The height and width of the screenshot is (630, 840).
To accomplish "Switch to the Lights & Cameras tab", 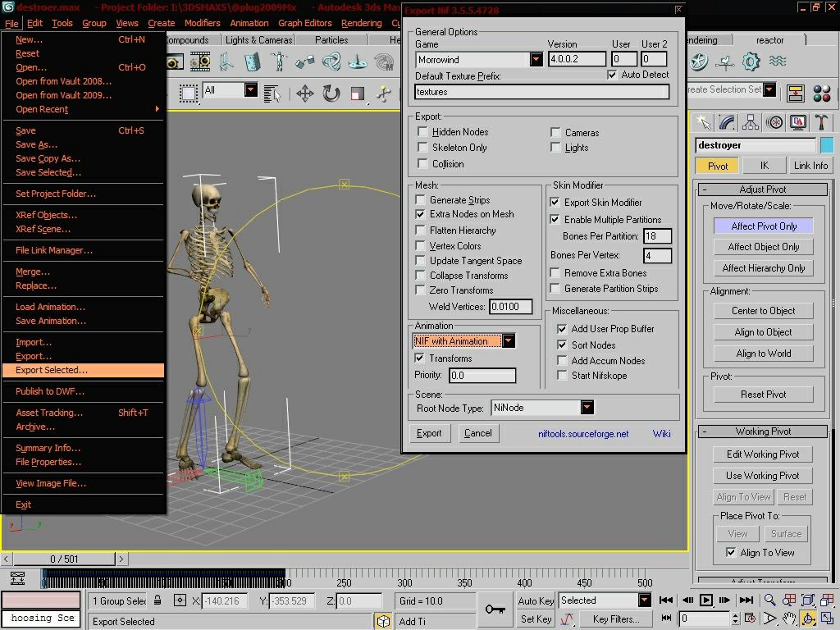I will (258, 40).
